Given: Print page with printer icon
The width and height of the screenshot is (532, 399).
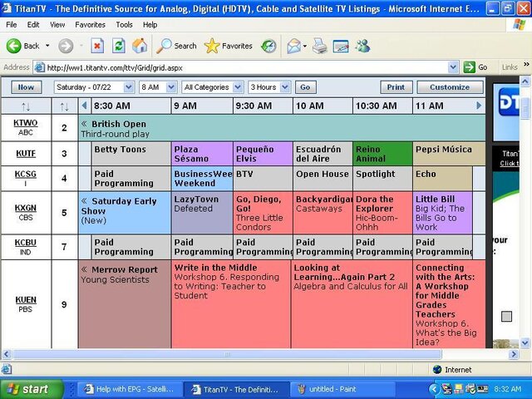Looking at the screenshot, I should tap(319, 46).
